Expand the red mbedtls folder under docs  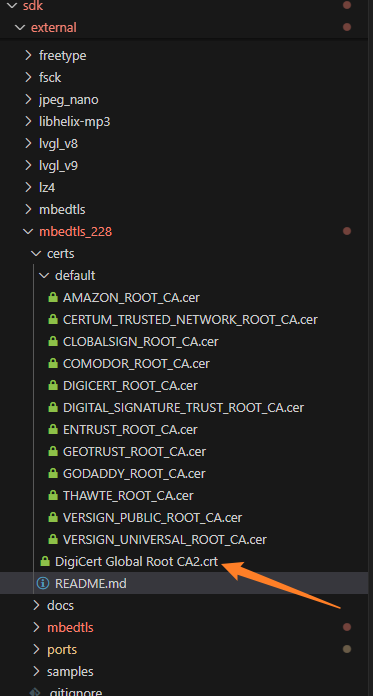(36, 627)
